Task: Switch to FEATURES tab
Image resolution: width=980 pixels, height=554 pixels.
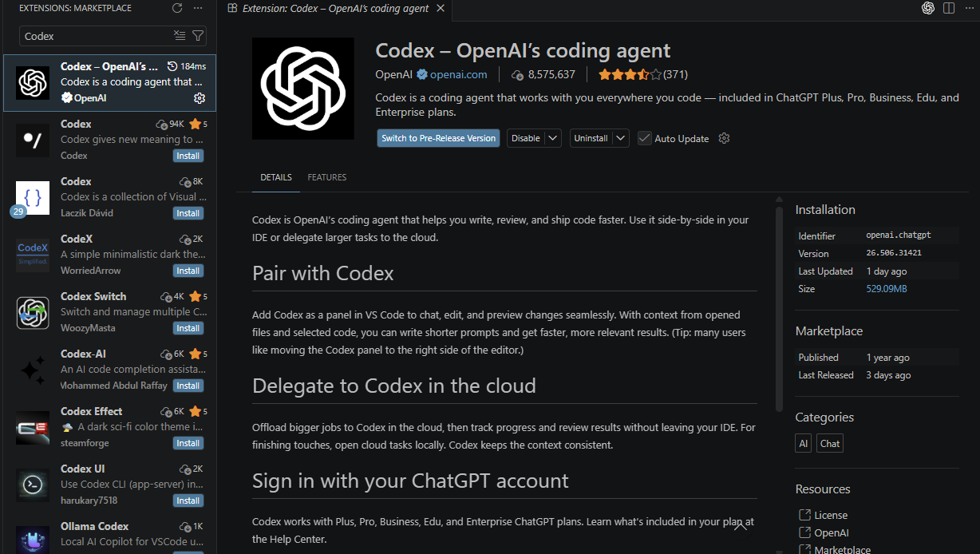Action: [x=327, y=177]
